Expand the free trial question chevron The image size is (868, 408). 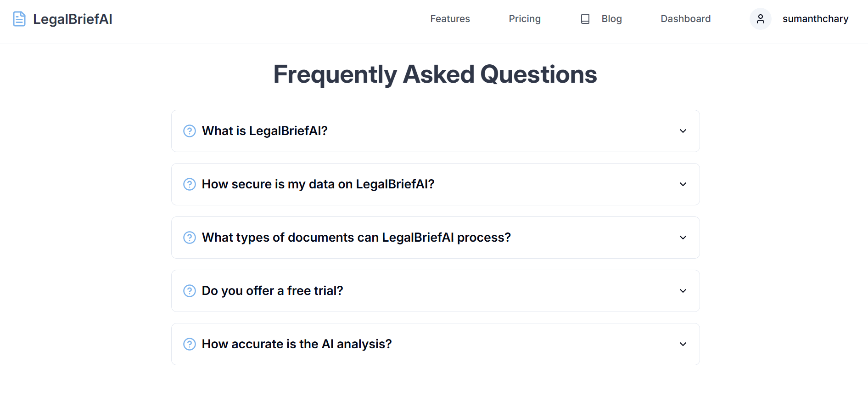click(683, 291)
